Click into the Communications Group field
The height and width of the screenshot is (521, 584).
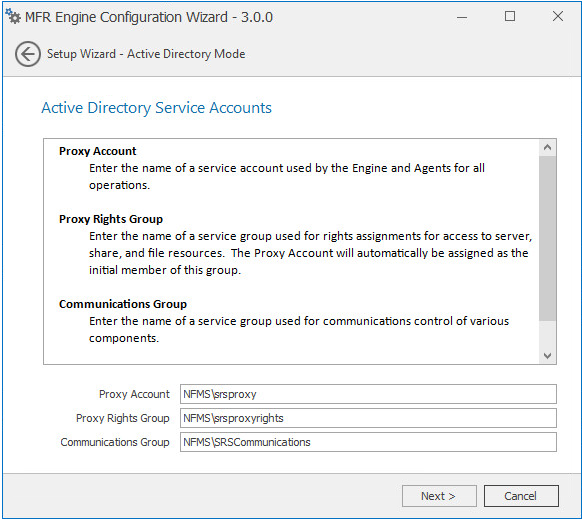[368, 442]
